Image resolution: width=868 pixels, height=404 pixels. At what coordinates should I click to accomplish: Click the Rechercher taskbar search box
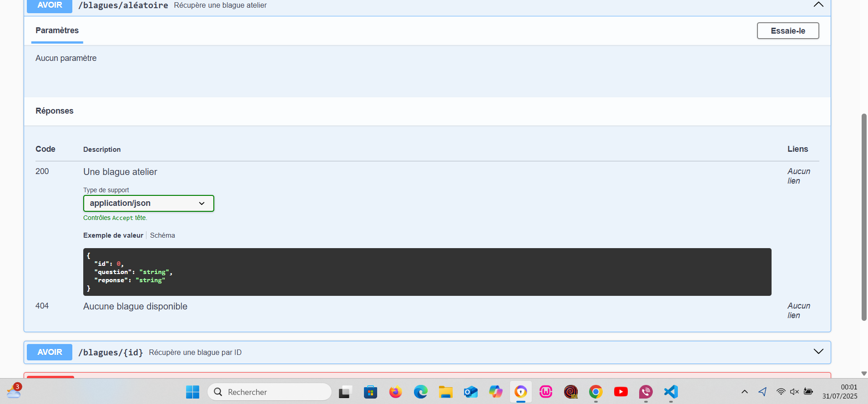pyautogui.click(x=269, y=392)
